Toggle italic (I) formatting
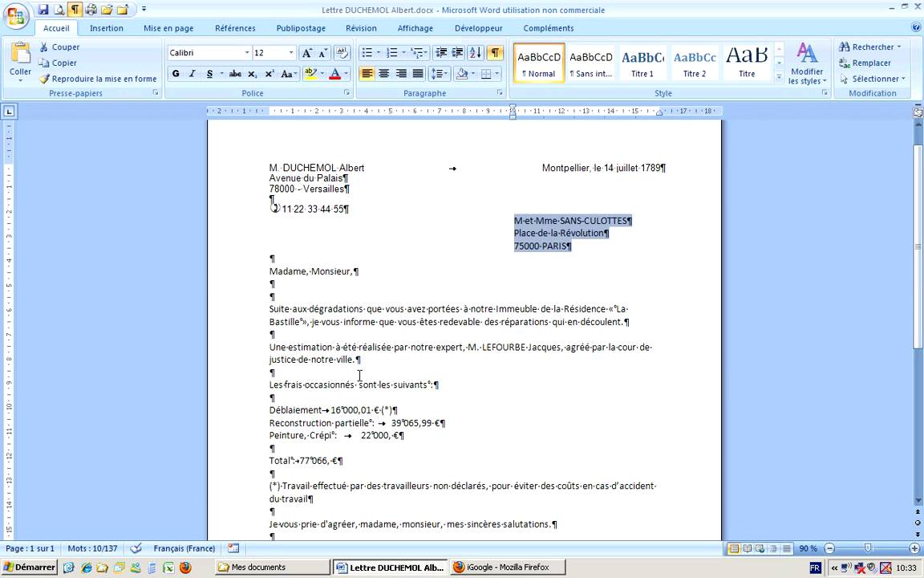The height and width of the screenshot is (578, 924). pos(192,74)
